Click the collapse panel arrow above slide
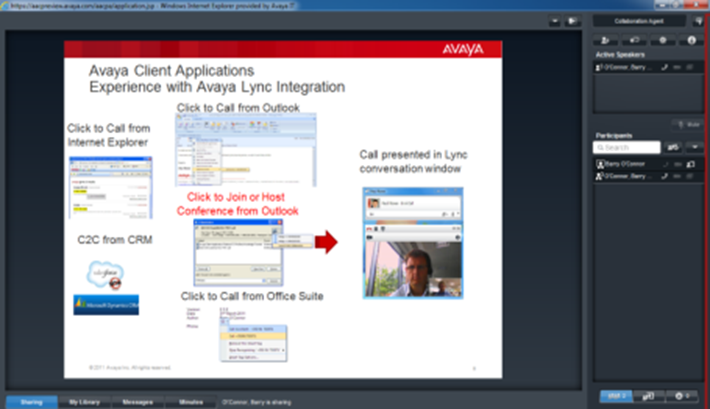Screen dimensions: 710x409 point(572,21)
